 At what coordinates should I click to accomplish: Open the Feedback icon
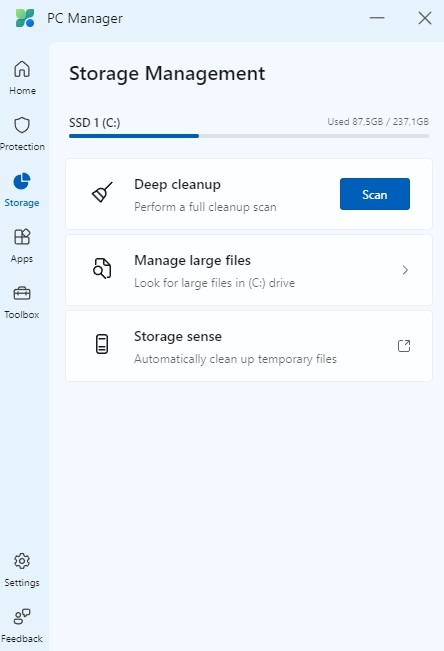22,617
